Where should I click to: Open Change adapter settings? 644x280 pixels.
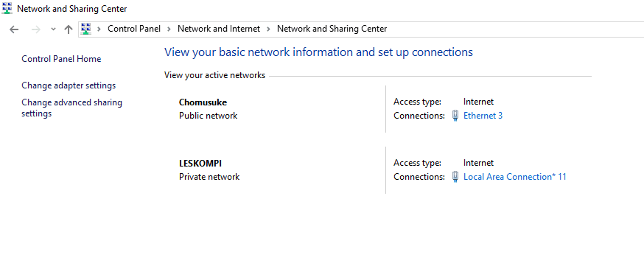[69, 85]
